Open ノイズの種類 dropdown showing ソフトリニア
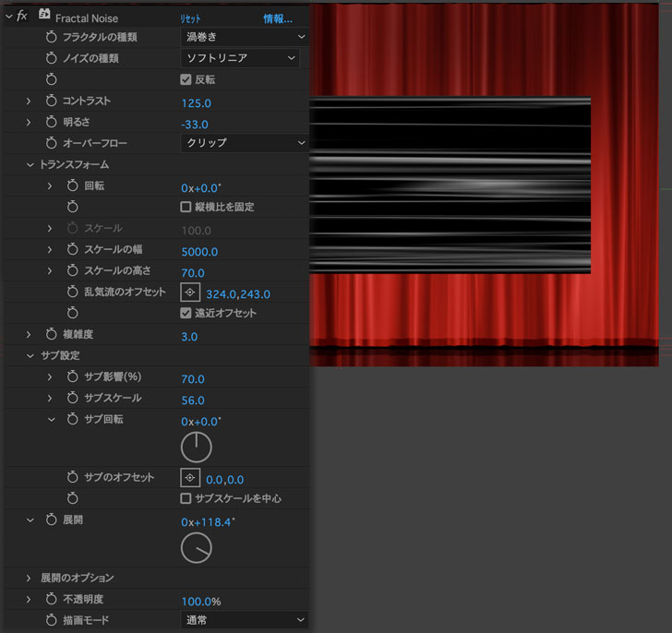This screenshot has height=633, width=672. click(239, 58)
